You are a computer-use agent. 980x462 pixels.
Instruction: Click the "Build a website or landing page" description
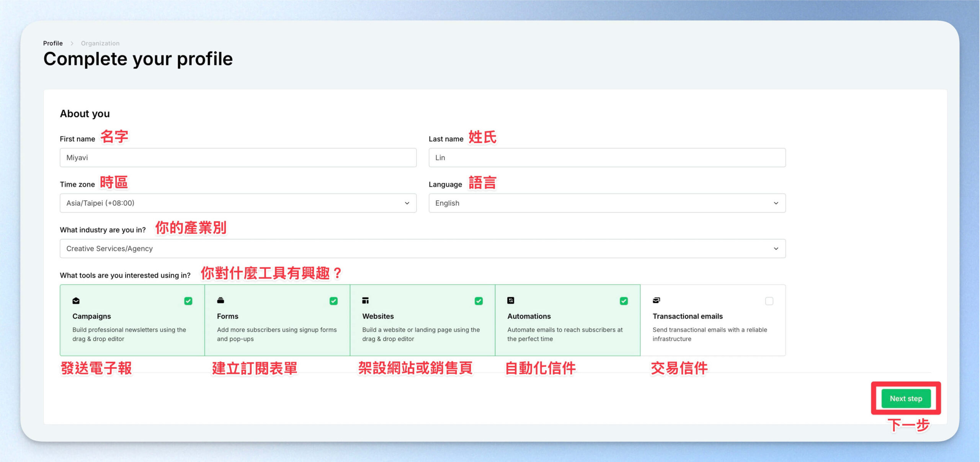coord(421,334)
